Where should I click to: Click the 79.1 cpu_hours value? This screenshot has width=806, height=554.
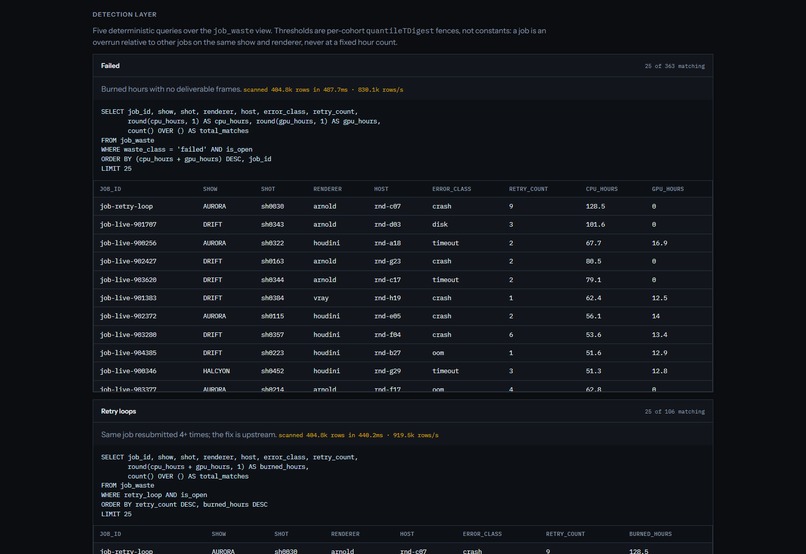pos(593,280)
